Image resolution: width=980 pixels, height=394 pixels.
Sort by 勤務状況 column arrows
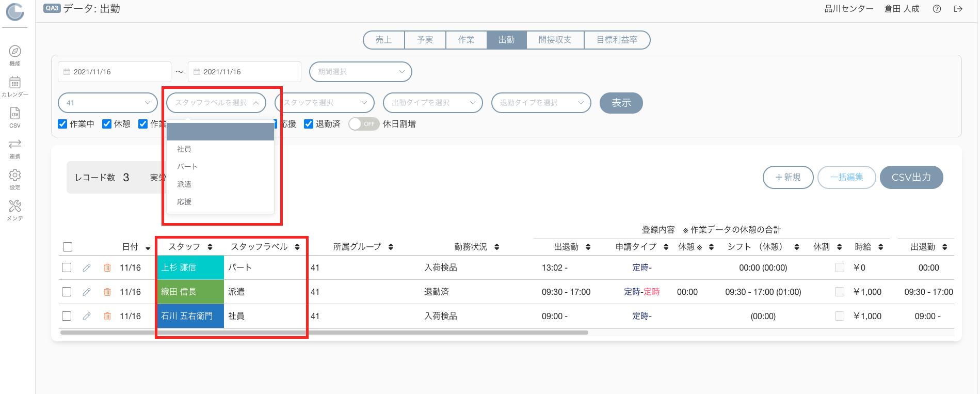pos(497,247)
